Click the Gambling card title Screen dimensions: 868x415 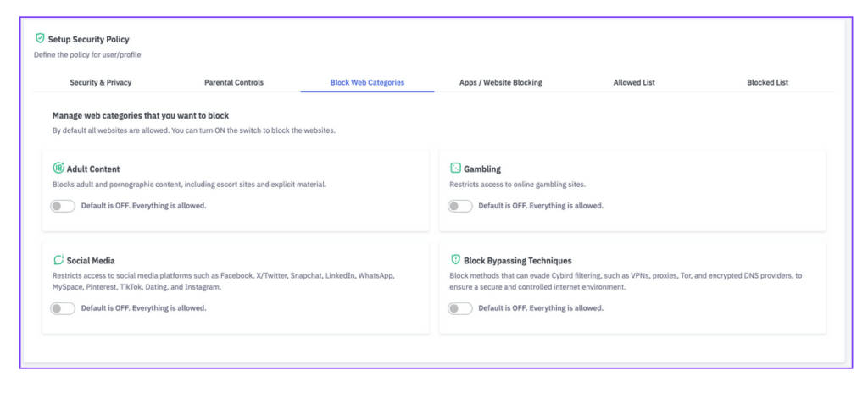tap(482, 169)
